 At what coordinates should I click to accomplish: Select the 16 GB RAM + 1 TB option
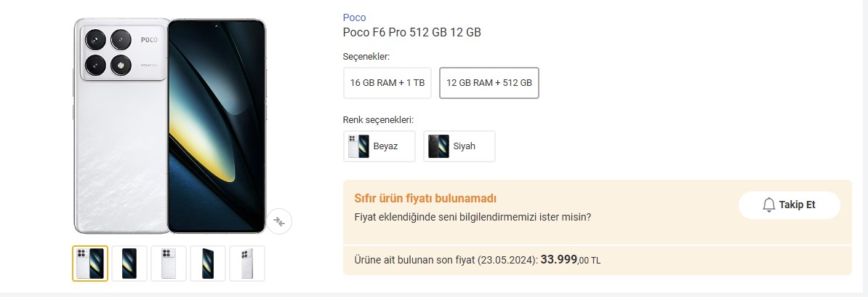click(x=387, y=83)
